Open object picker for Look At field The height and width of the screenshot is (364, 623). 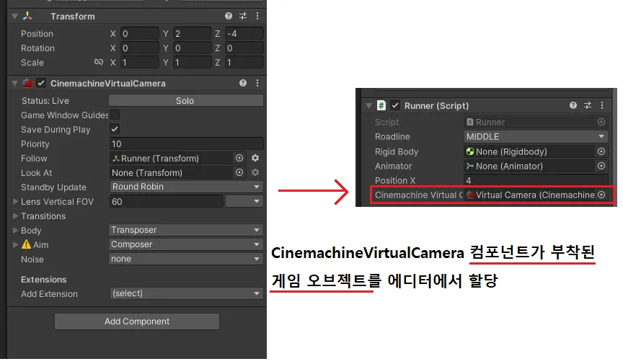point(239,172)
